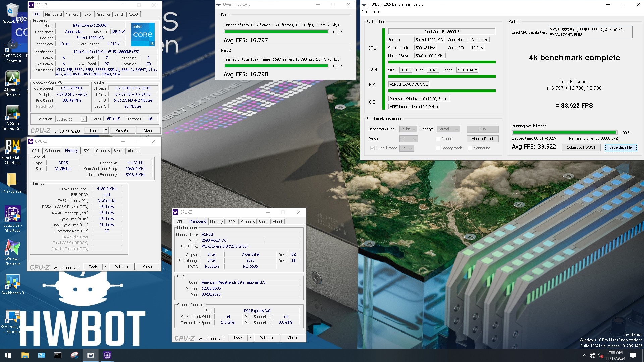Open Priority Normal dropdown
Image resolution: width=644 pixels, height=362 pixels.
click(448, 129)
